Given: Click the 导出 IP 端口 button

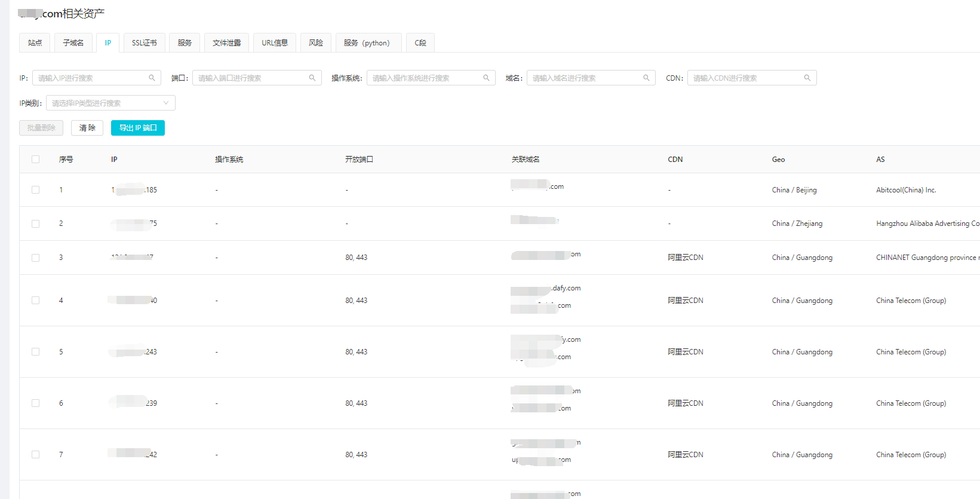Looking at the screenshot, I should (138, 128).
